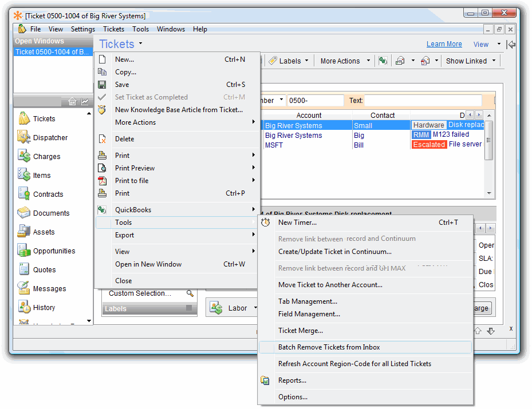Click the QuickBooks toolbar icon
Image resolution: width=532 pixels, height=409 pixels.
click(383, 61)
